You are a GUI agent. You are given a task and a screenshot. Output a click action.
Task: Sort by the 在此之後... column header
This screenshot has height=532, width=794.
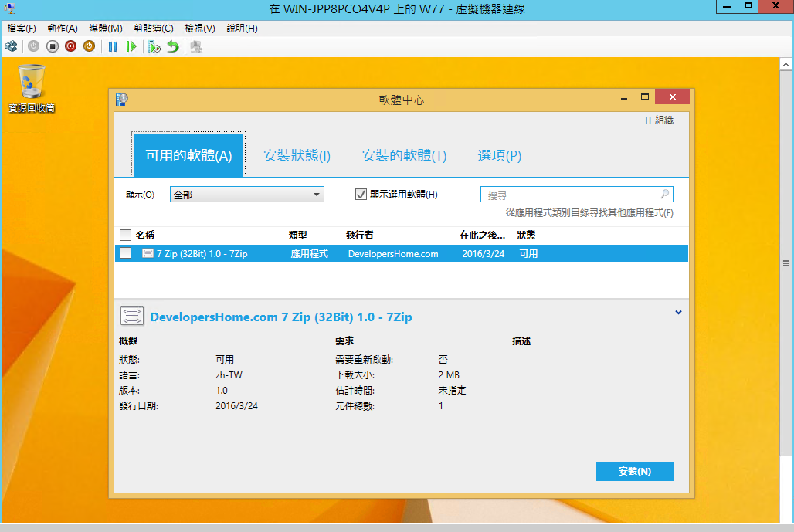tap(482, 235)
